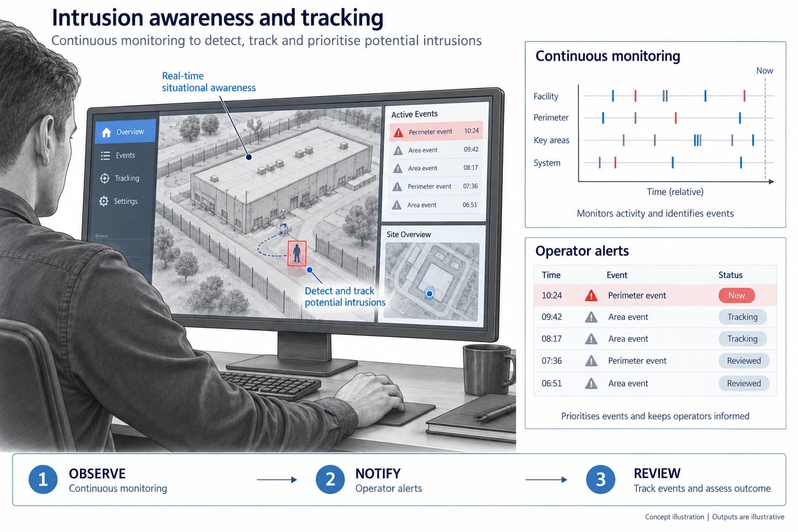This screenshot has width=798, height=532.
Task: Click red marker on Perimeter timeline row
Action: (675, 118)
